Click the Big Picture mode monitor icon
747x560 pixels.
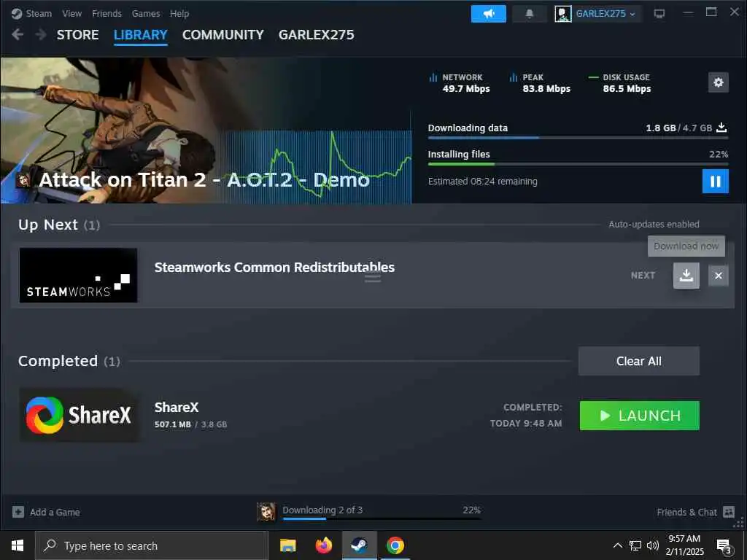[x=659, y=13]
